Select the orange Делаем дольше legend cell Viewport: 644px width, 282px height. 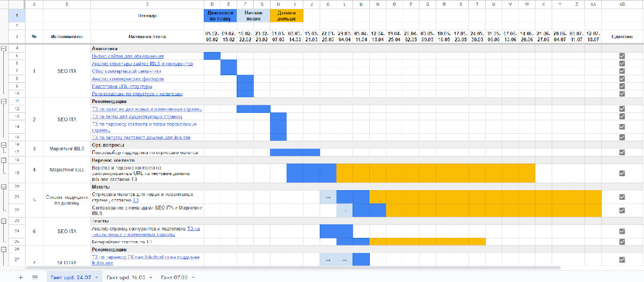coord(286,16)
